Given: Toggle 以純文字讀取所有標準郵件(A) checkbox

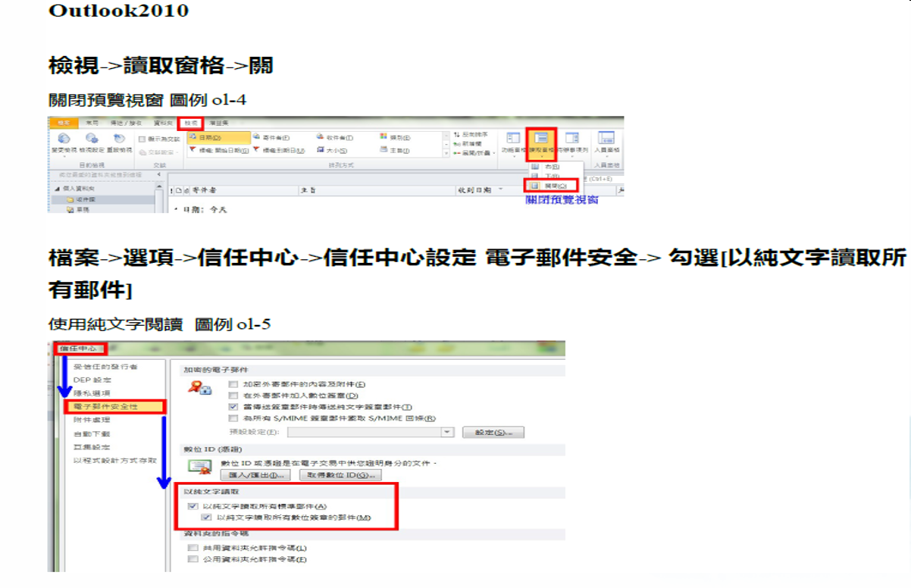Looking at the screenshot, I should point(193,506).
